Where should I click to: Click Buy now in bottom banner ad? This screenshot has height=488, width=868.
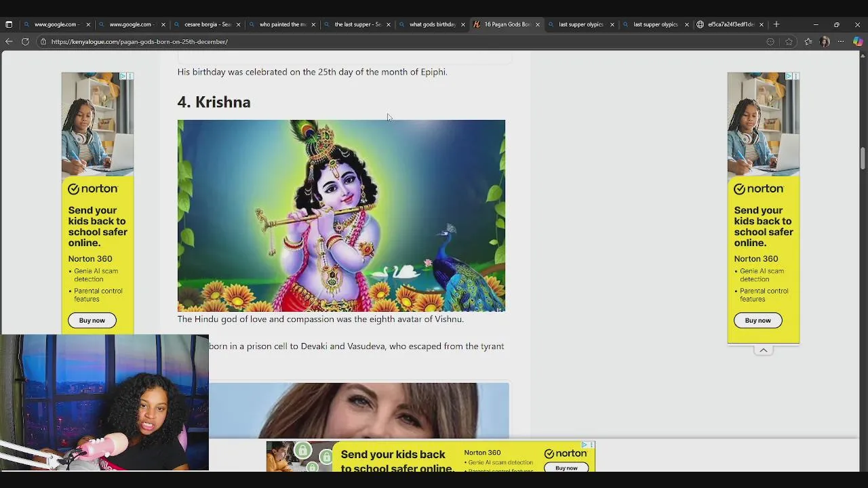click(566, 468)
